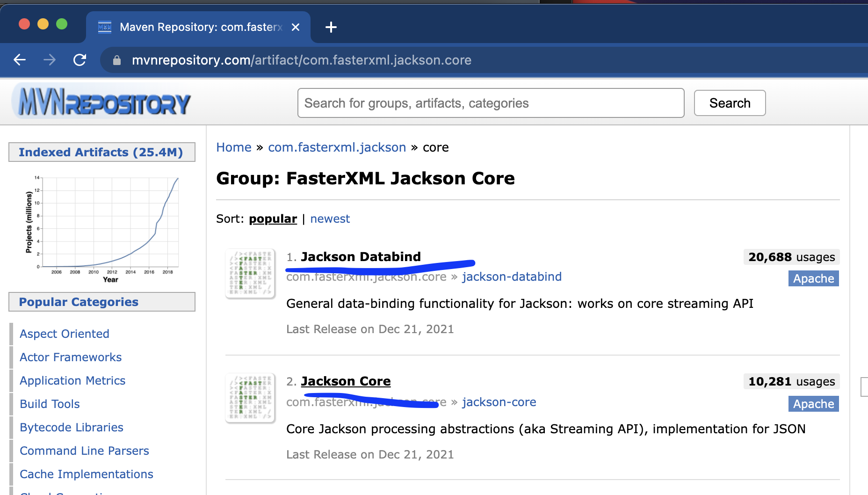Open the Indexed Artifacts (25.4M) link
Viewport: 868px width, 495px height.
click(101, 152)
